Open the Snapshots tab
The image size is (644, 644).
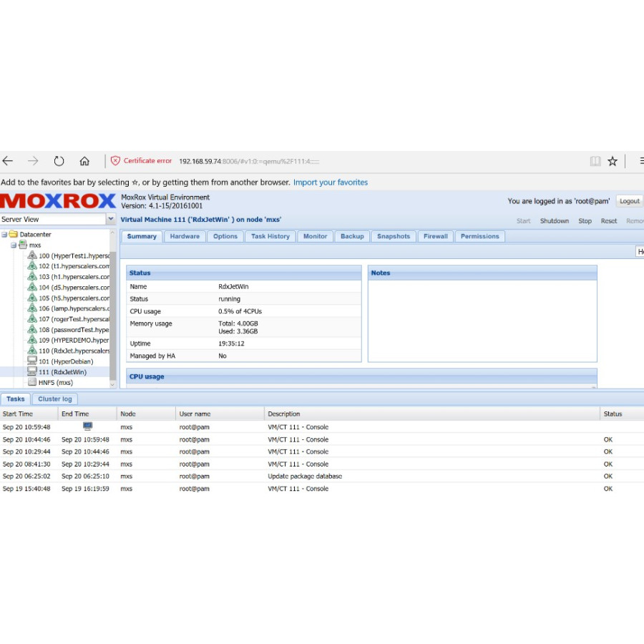pos(394,236)
